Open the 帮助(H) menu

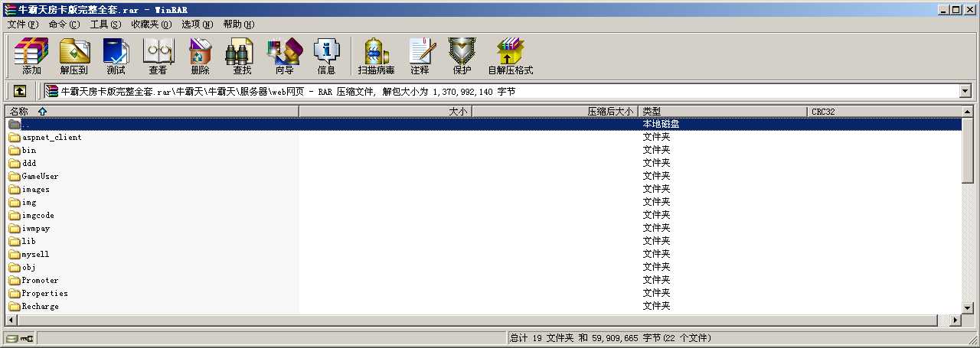(x=239, y=24)
